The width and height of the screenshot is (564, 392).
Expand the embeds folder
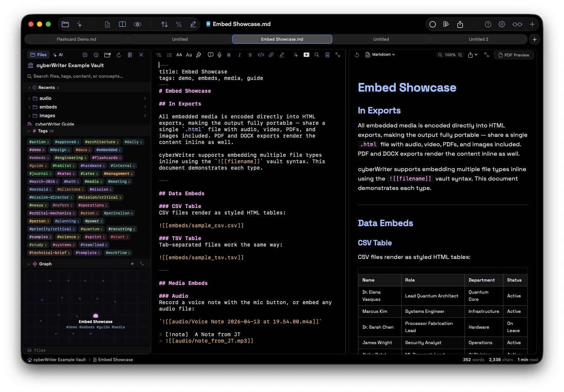[x=29, y=107]
